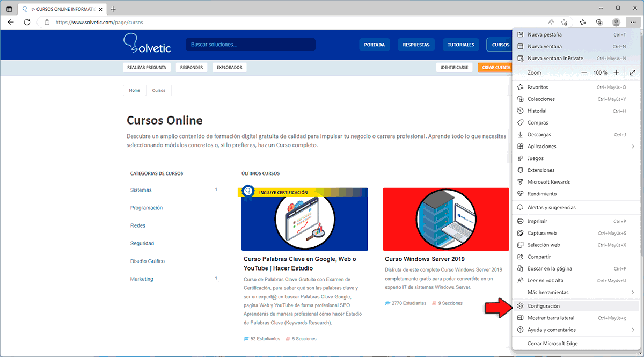Click Compartir in the menu
This screenshot has width=644, height=357.
(576, 257)
